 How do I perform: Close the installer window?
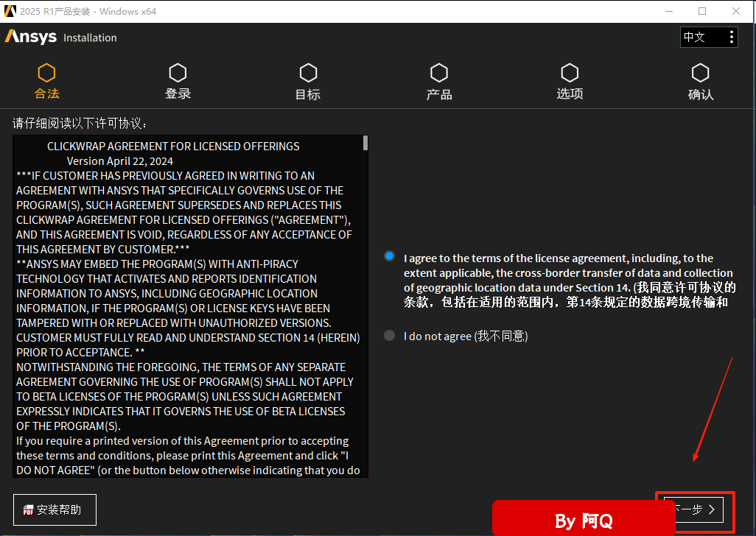click(x=736, y=11)
